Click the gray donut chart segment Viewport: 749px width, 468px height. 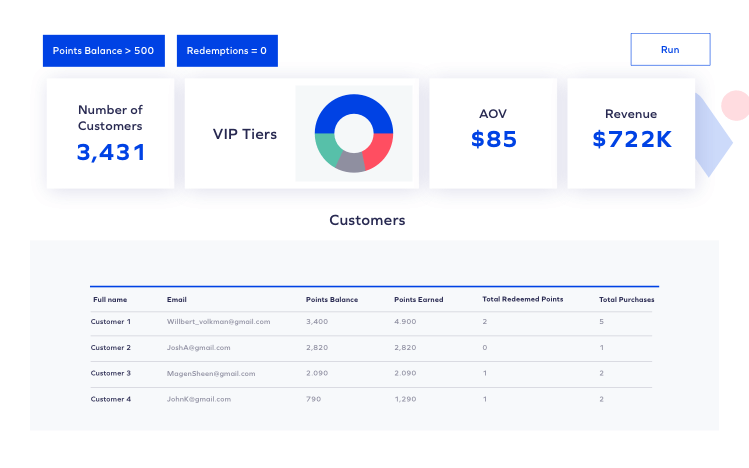point(352,162)
